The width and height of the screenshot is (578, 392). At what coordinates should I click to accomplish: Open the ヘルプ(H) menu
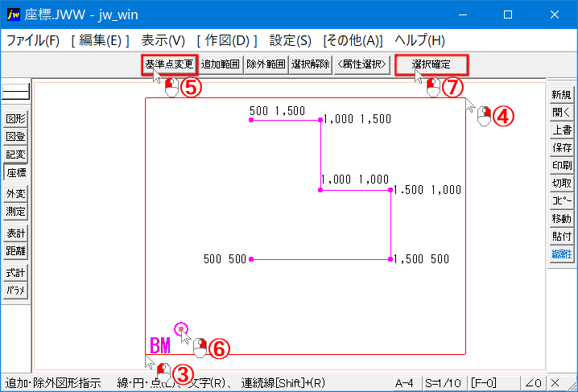click(x=419, y=40)
